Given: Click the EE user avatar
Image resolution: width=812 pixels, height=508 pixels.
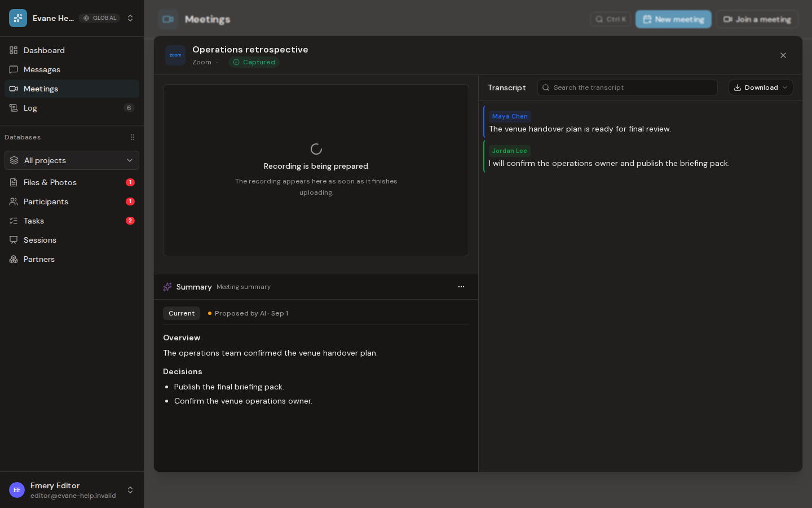Looking at the screenshot, I should click(x=17, y=490).
